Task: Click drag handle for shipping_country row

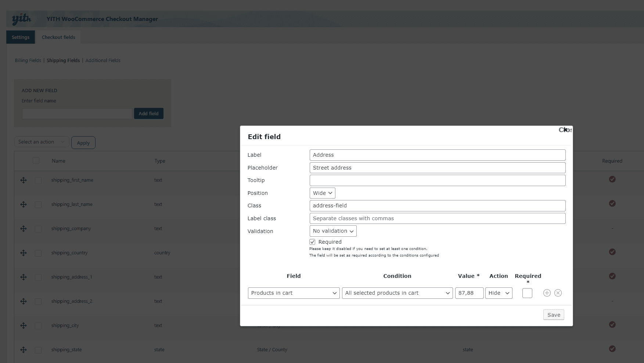Action: click(x=24, y=253)
